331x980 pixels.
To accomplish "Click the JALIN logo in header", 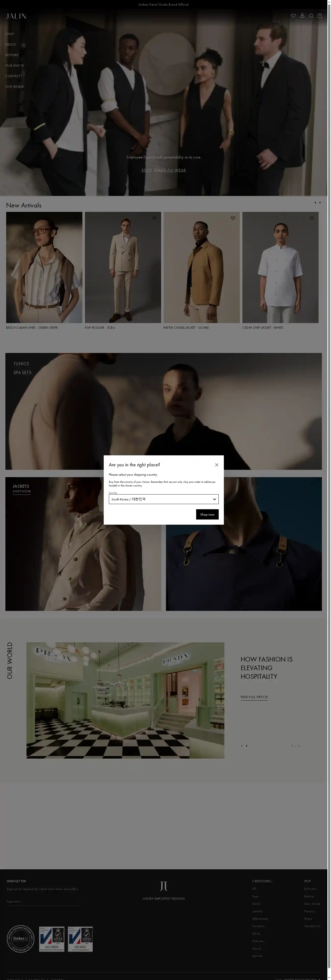I will pyautogui.click(x=16, y=16).
